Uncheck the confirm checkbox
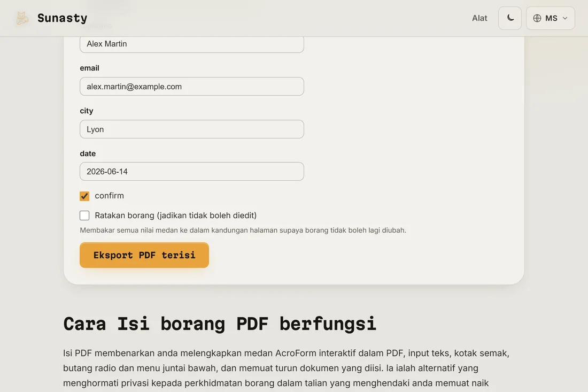Image resolution: width=588 pixels, height=392 pixels. [84, 196]
